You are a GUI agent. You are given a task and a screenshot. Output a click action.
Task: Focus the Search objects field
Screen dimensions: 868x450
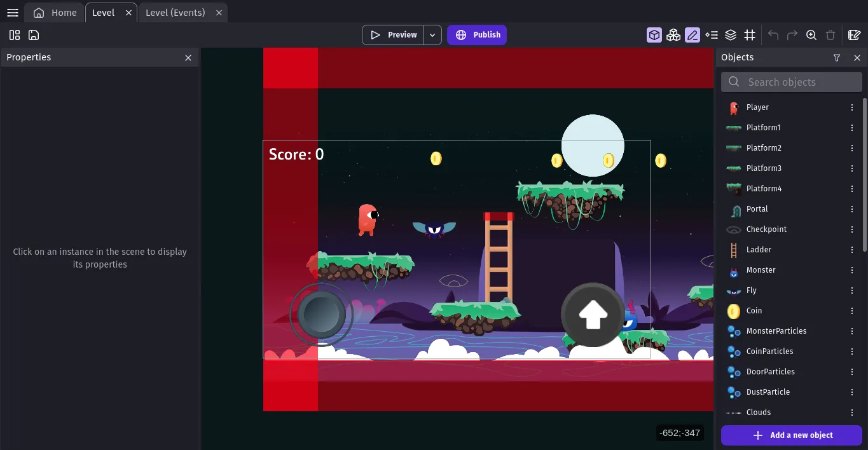click(x=792, y=82)
